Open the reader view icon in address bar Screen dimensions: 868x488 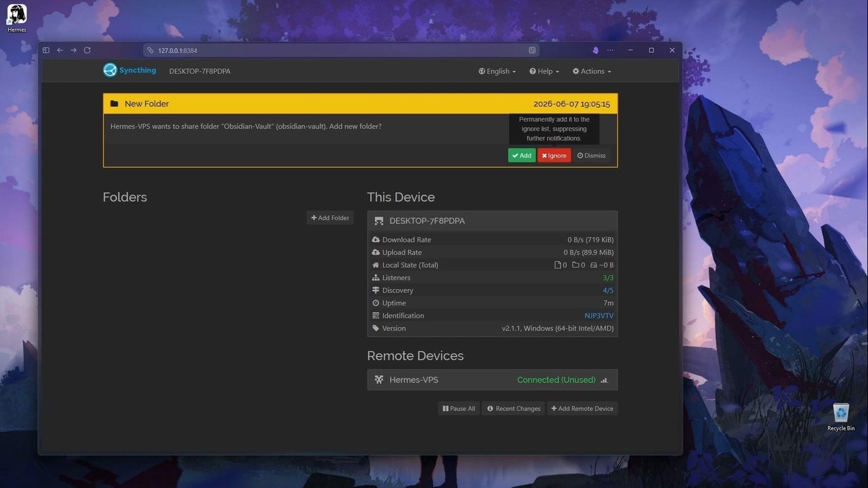point(532,50)
